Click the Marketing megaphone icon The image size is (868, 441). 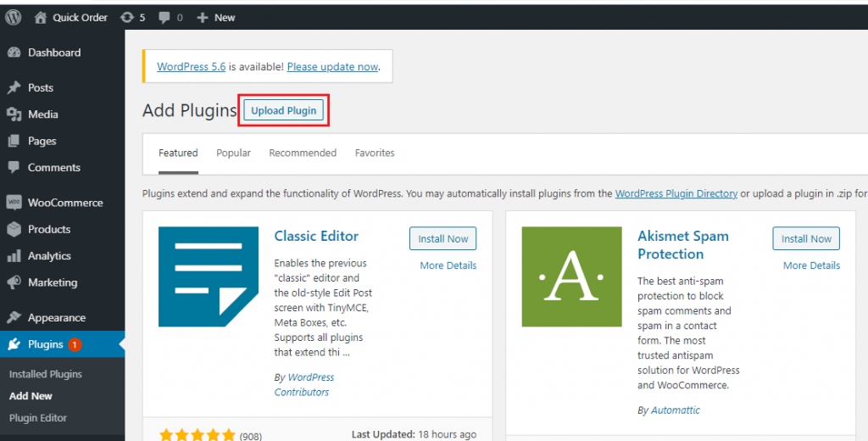tap(14, 282)
